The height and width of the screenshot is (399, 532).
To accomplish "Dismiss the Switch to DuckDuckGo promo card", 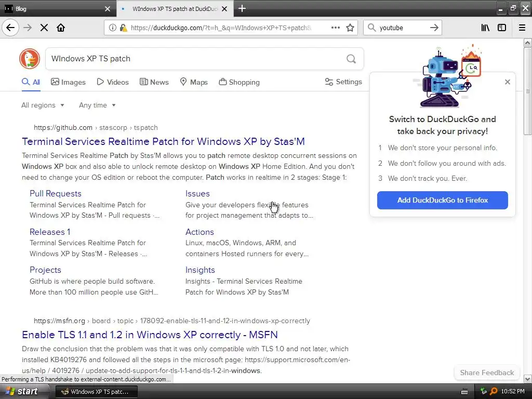I will click(x=507, y=82).
